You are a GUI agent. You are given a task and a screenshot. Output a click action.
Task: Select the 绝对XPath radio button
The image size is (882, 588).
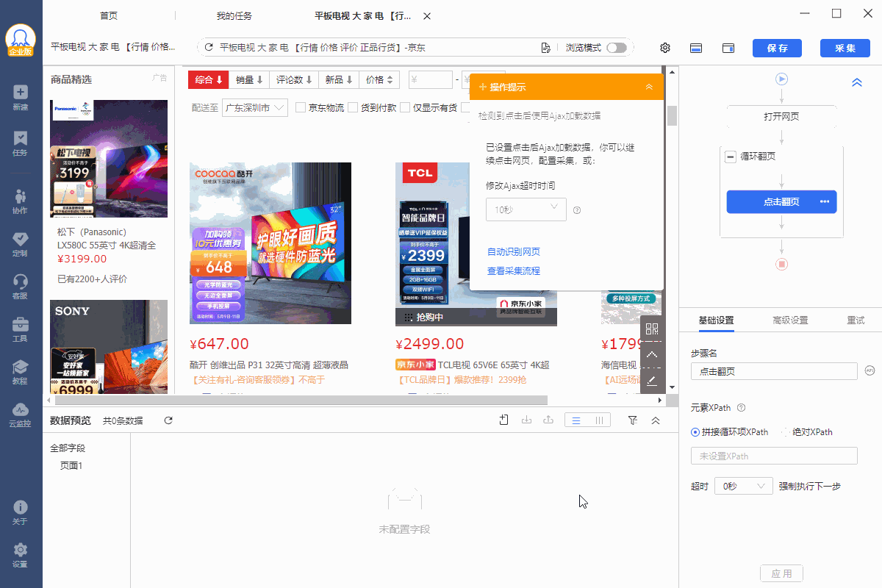[x=785, y=432]
